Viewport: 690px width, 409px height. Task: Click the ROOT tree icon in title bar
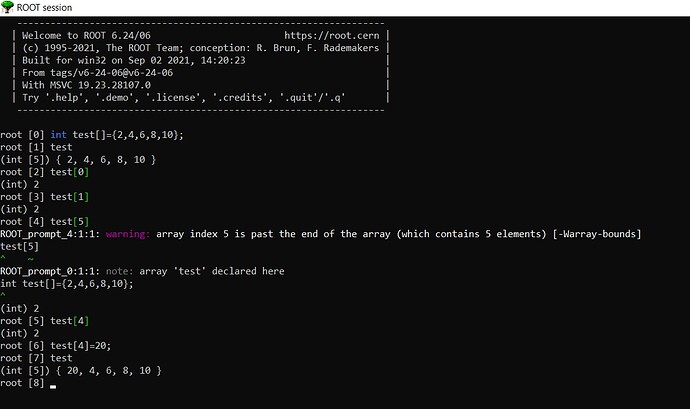tap(7, 7)
